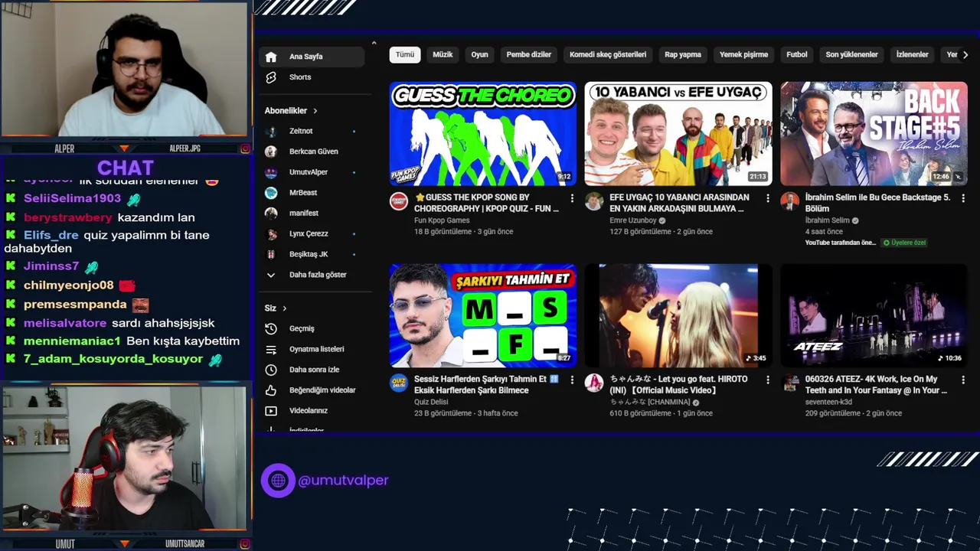Open Guess the Choreo video thumbnail
The width and height of the screenshot is (980, 551).
(483, 134)
